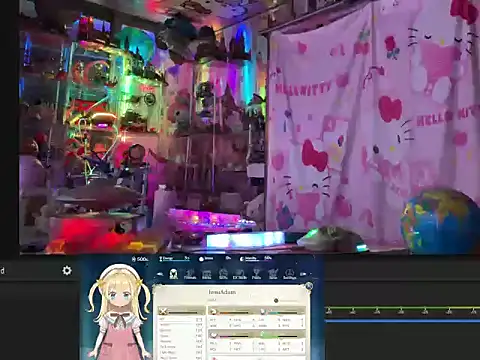Image resolution: width=480 pixels, height=360 pixels.
Task: Click the slider knob below IonaAdam name
Action: (x=276, y=301)
